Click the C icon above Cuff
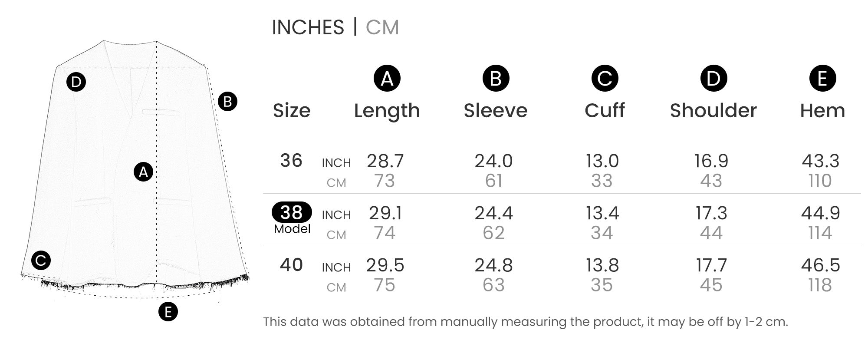Image resolution: width=868 pixels, height=350 pixels. click(605, 79)
